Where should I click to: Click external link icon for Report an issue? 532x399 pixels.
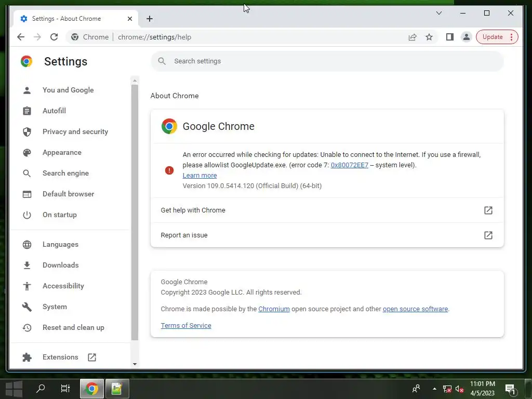(x=488, y=235)
